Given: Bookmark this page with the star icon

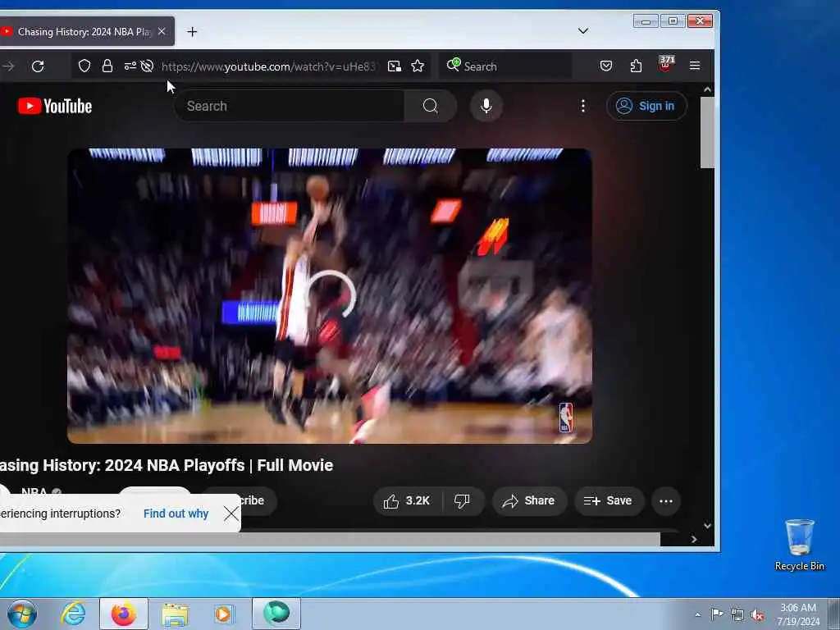Looking at the screenshot, I should 418,66.
